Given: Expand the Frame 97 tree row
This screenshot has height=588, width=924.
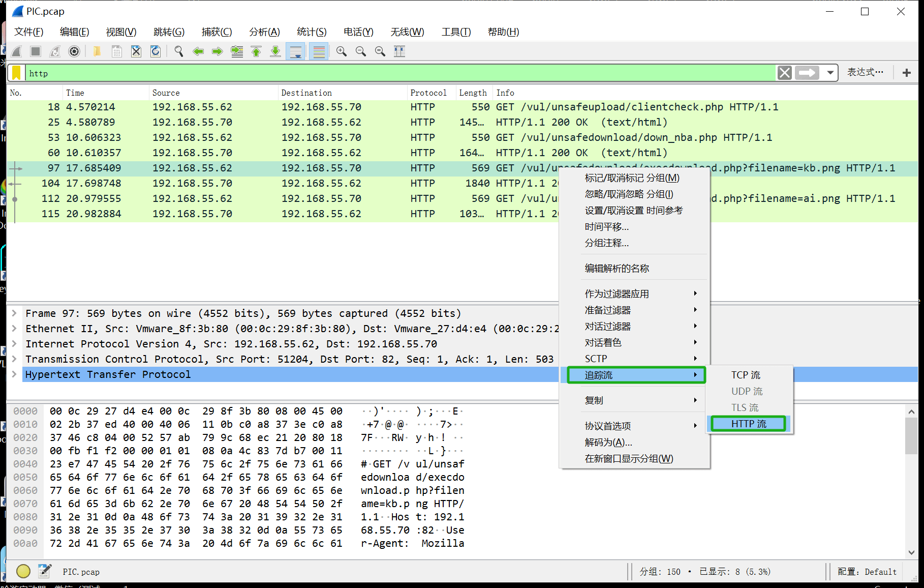Looking at the screenshot, I should tap(15, 313).
